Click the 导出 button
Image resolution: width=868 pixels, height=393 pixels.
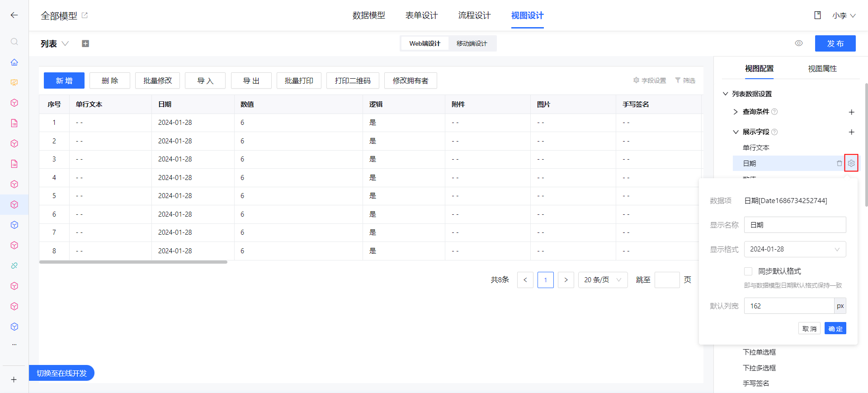[x=251, y=80]
